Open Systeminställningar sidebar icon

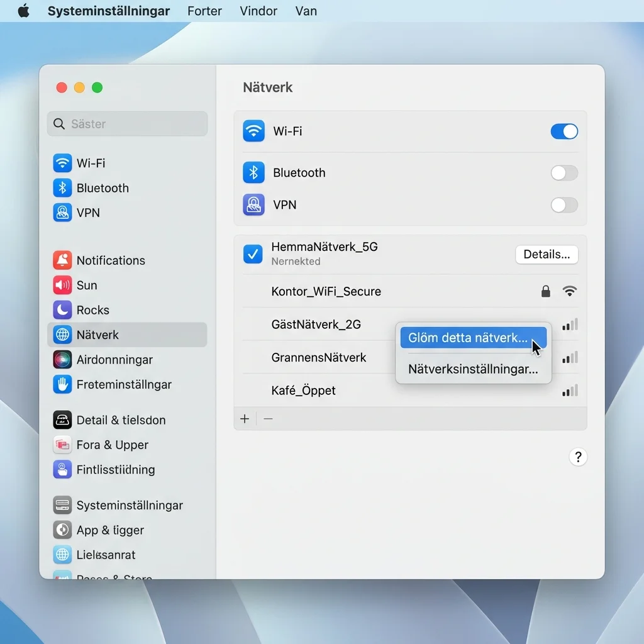(62, 505)
